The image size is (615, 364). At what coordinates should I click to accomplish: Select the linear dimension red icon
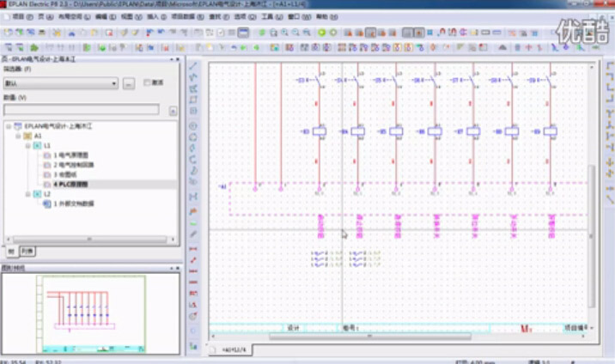[193, 249]
